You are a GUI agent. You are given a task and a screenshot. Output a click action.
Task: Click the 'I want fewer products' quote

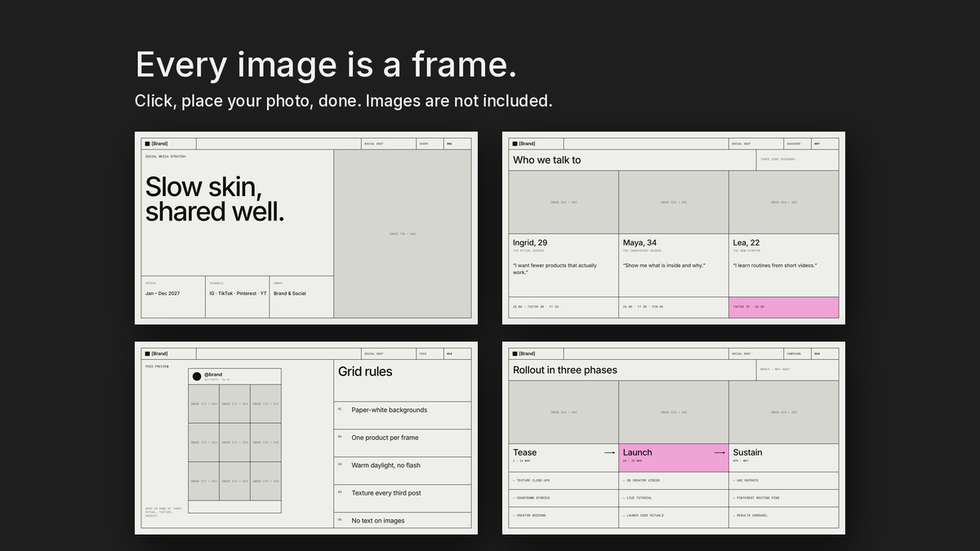tap(555, 269)
